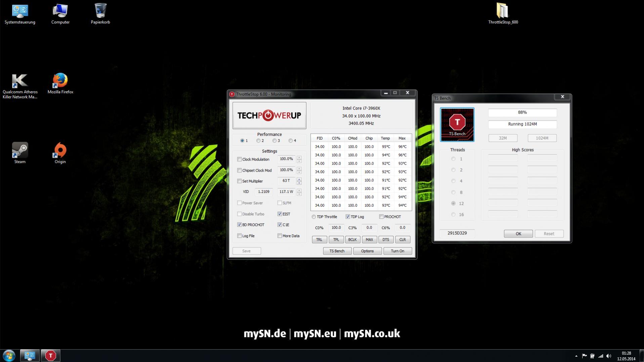Select Performance profile 1
This screenshot has height=362, width=644.
(242, 141)
